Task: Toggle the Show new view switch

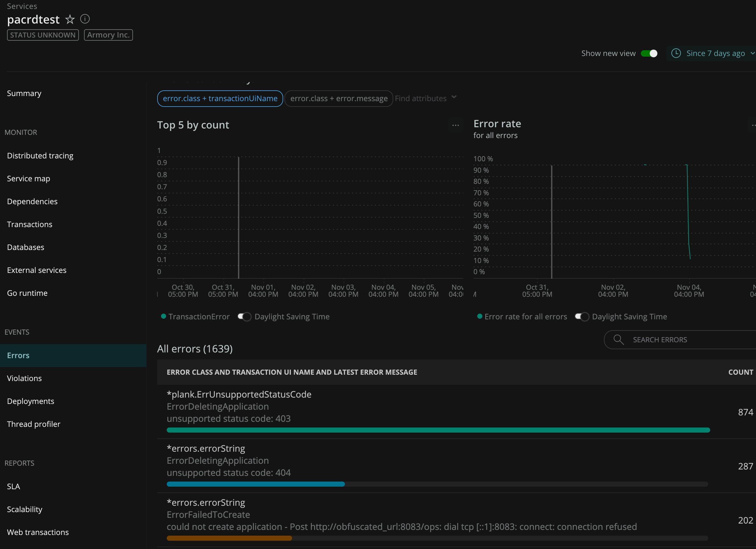Action: click(649, 53)
